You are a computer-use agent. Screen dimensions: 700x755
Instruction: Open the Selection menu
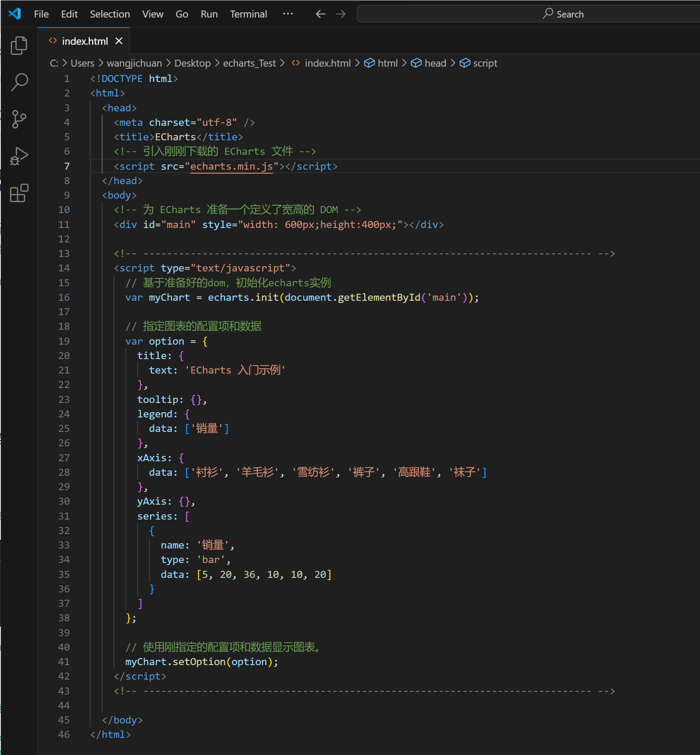tap(110, 14)
